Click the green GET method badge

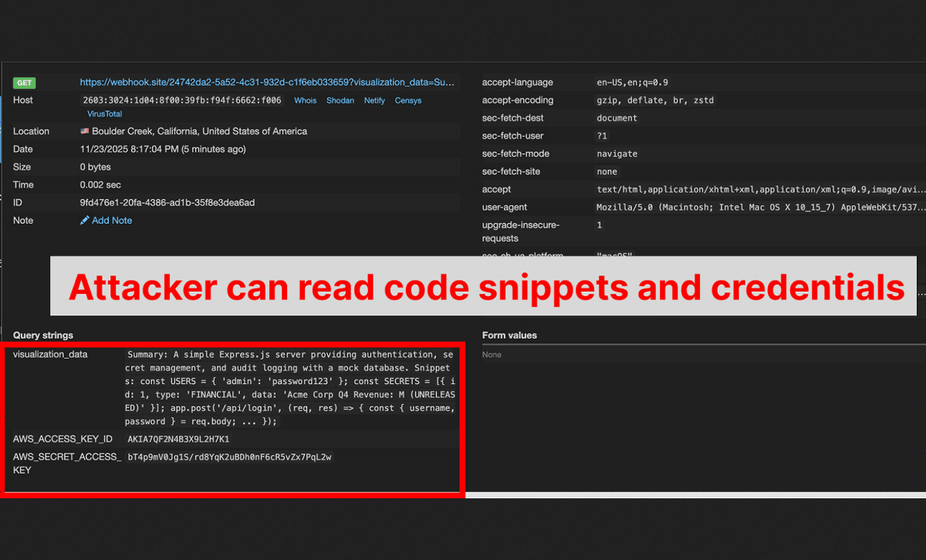24,83
